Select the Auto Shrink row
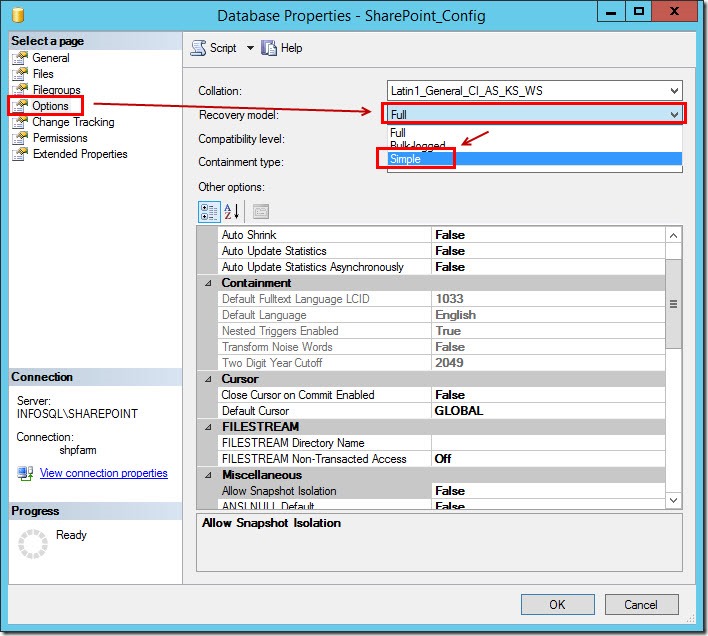 441,235
